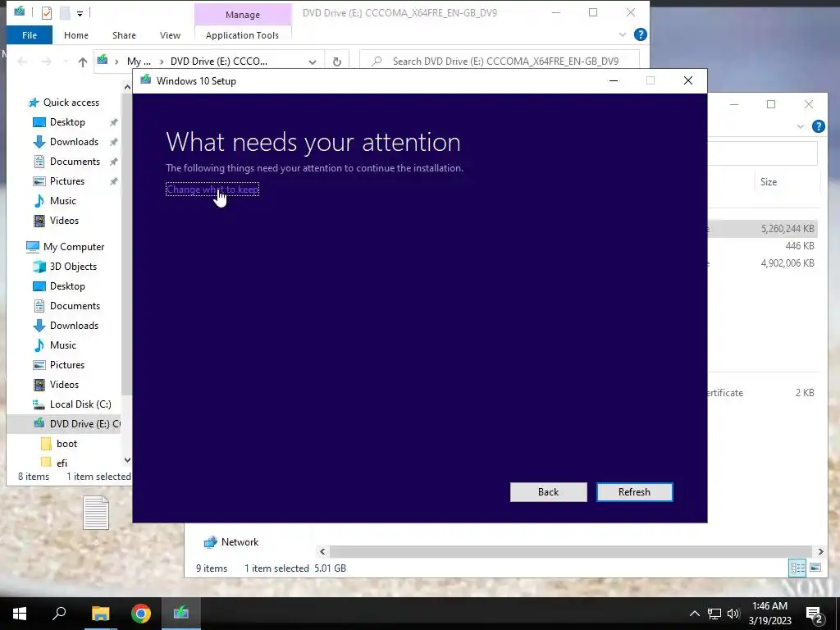
Task: Open the Action Center notifications
Action: [815, 614]
